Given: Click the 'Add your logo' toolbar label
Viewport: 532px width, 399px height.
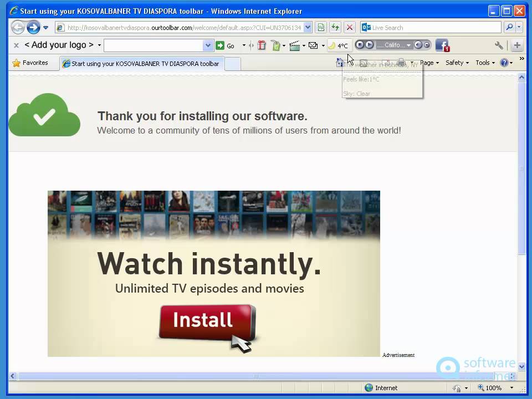Looking at the screenshot, I should click(x=59, y=45).
